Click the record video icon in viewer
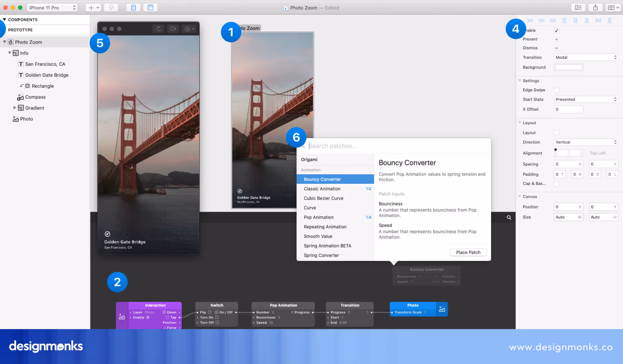The height and width of the screenshot is (364, 623). (173, 29)
